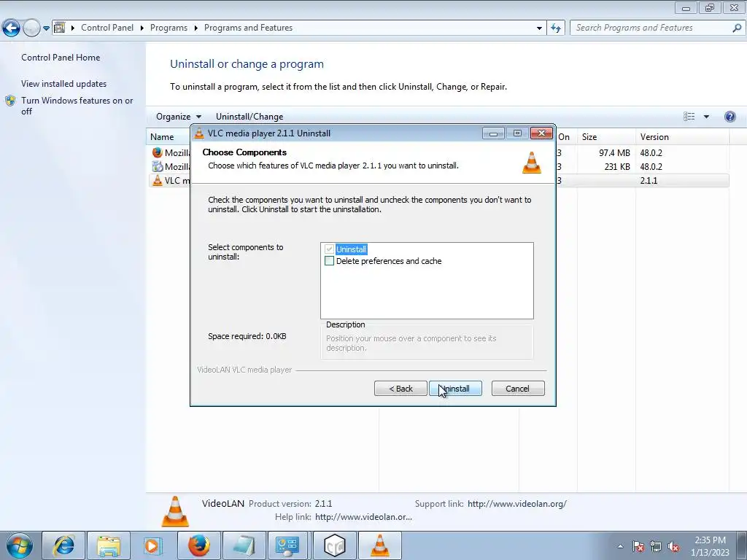Open Control Panel Home link
Image resolution: width=747 pixels, height=560 pixels.
(61, 58)
